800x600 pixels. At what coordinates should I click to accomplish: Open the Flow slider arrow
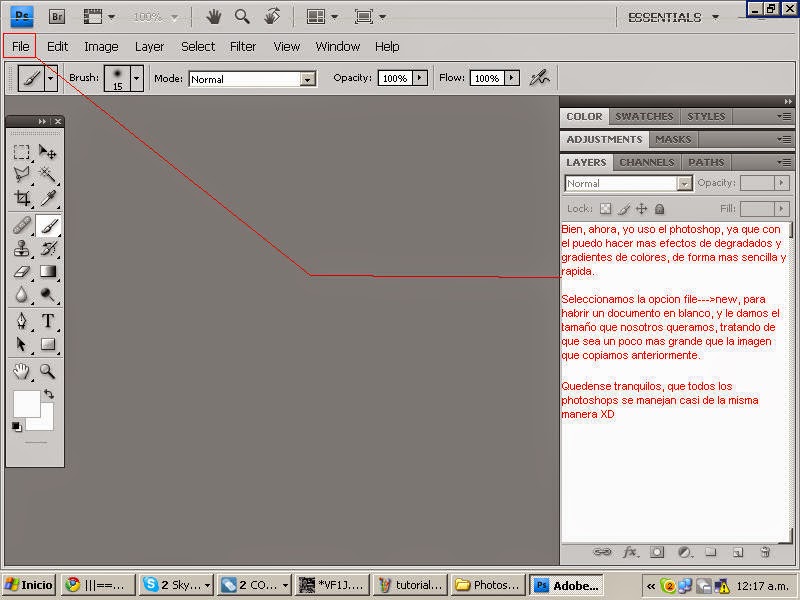point(512,78)
